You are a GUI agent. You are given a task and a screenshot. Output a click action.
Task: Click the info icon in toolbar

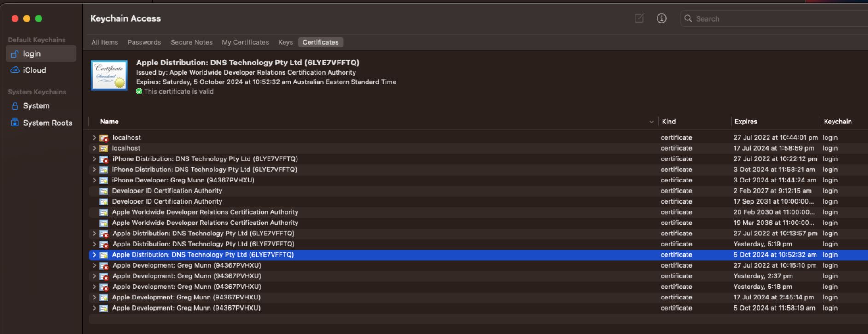[661, 18]
